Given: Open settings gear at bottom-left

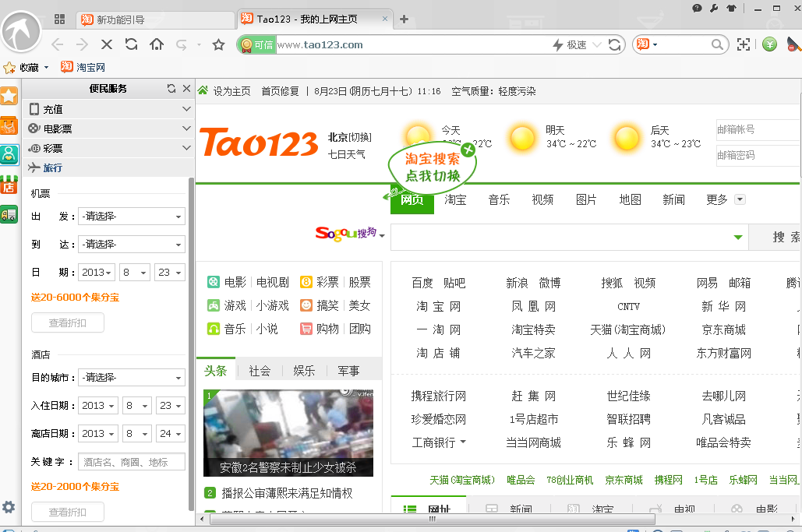Looking at the screenshot, I should 9,507.
